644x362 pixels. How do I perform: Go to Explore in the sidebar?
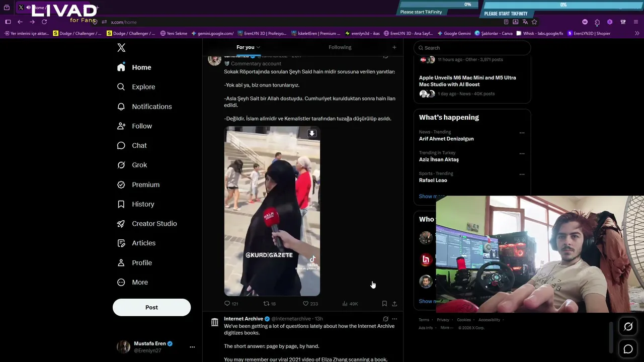(136, 87)
